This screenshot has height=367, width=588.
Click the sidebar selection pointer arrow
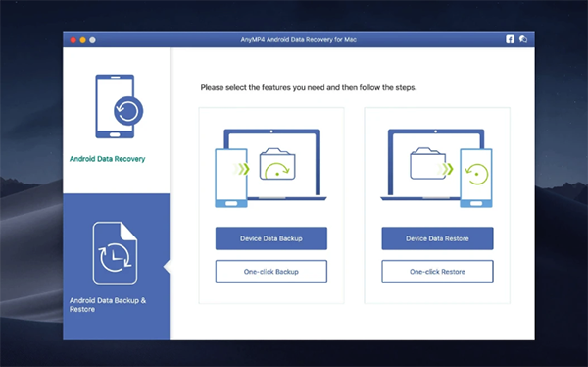click(167, 267)
